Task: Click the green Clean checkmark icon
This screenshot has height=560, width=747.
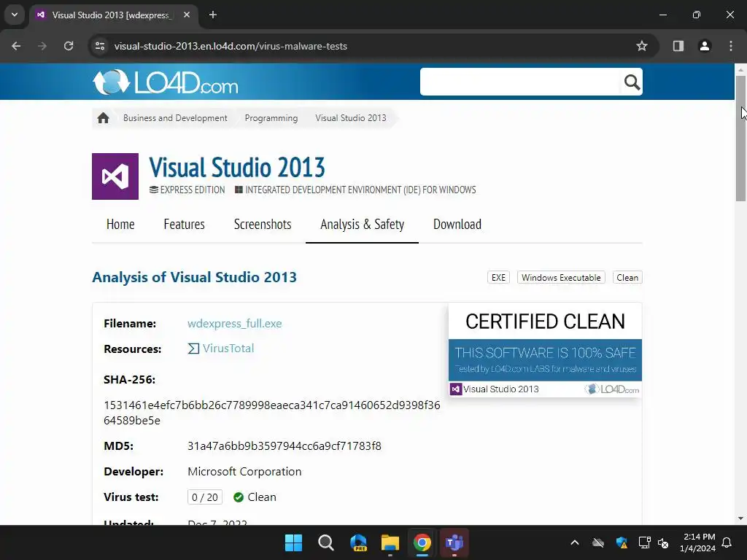Action: point(239,497)
